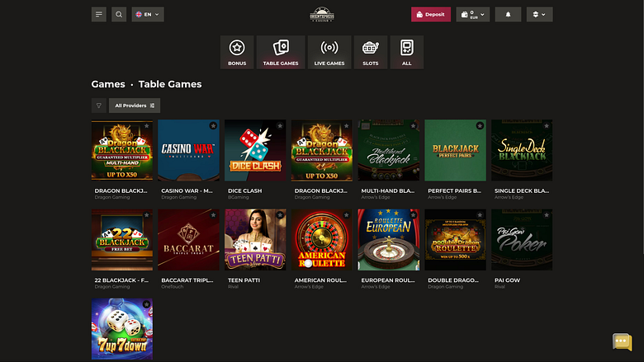Favorite Multi-Hand Blackjack star icon
The width and height of the screenshot is (644, 362).
[x=413, y=126]
